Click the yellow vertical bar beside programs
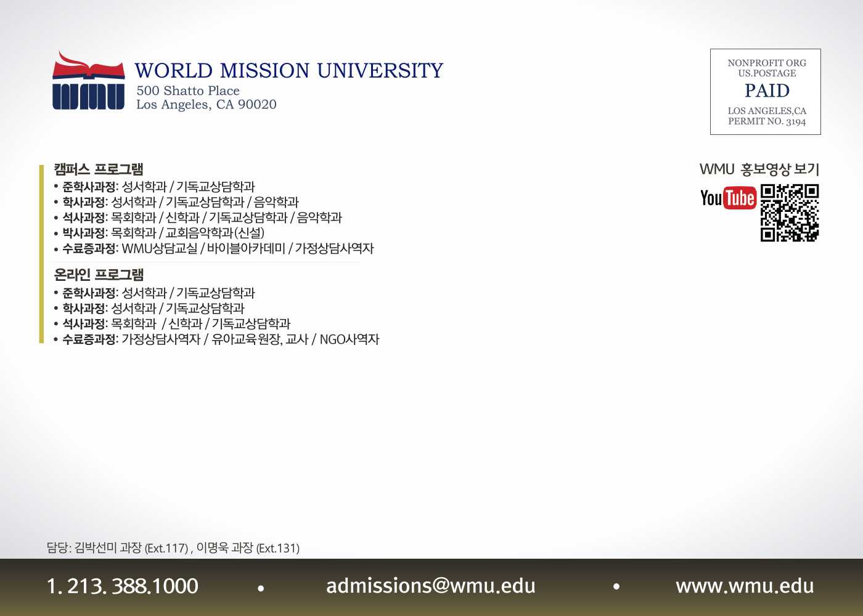This screenshot has height=616, width=863. tap(41, 254)
